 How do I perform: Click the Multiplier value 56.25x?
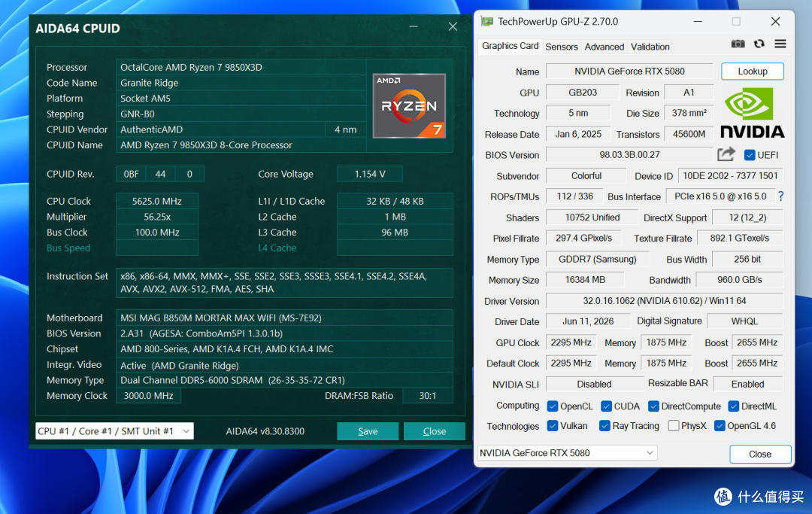(157, 217)
